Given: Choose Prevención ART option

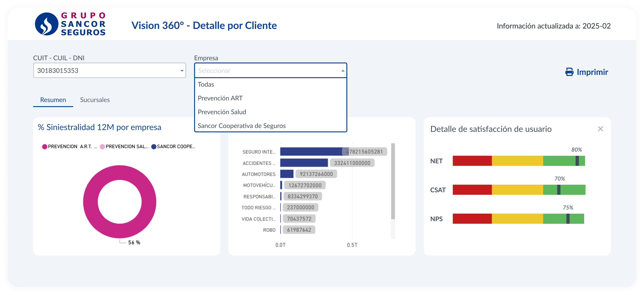Looking at the screenshot, I should tap(220, 98).
